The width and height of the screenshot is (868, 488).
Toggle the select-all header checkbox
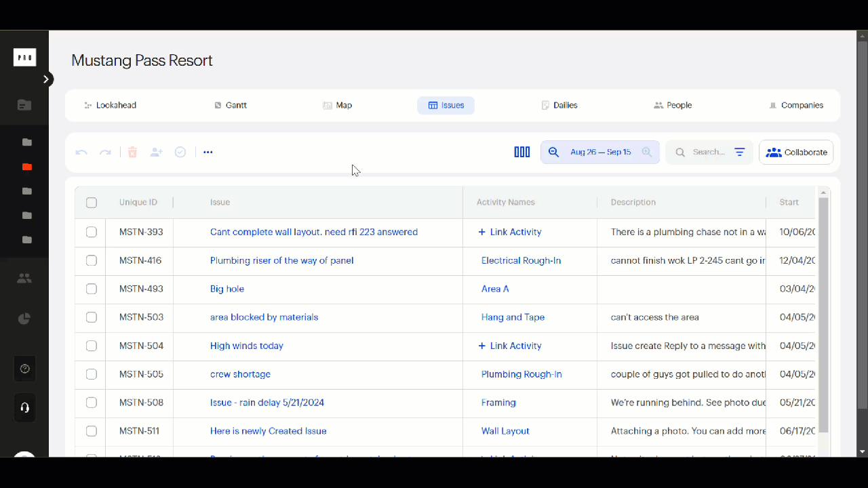click(x=92, y=203)
